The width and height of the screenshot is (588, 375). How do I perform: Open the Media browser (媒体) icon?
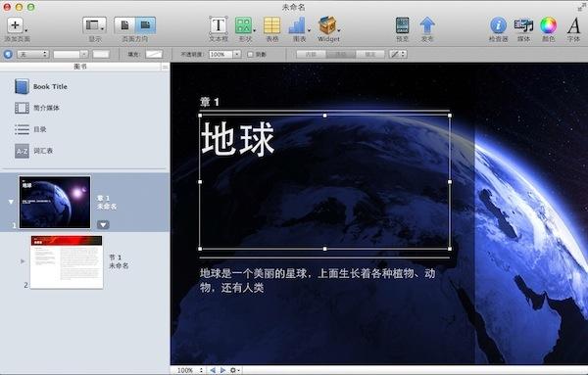point(523,25)
